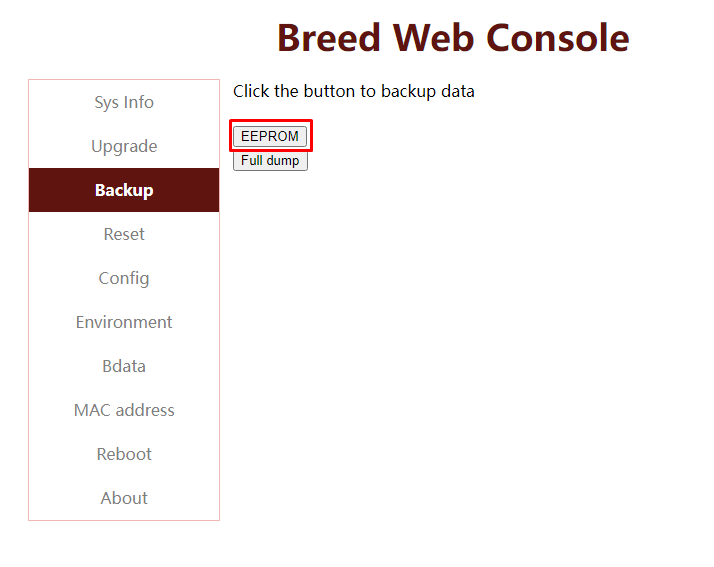Open the MAC address page

point(124,410)
